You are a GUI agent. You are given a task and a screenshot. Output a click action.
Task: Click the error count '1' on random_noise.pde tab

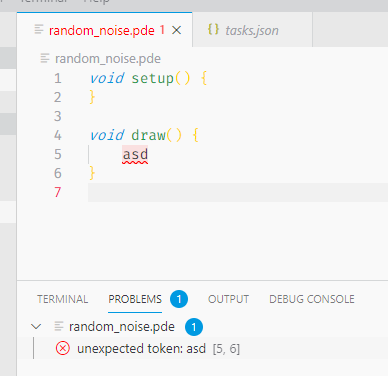click(162, 30)
